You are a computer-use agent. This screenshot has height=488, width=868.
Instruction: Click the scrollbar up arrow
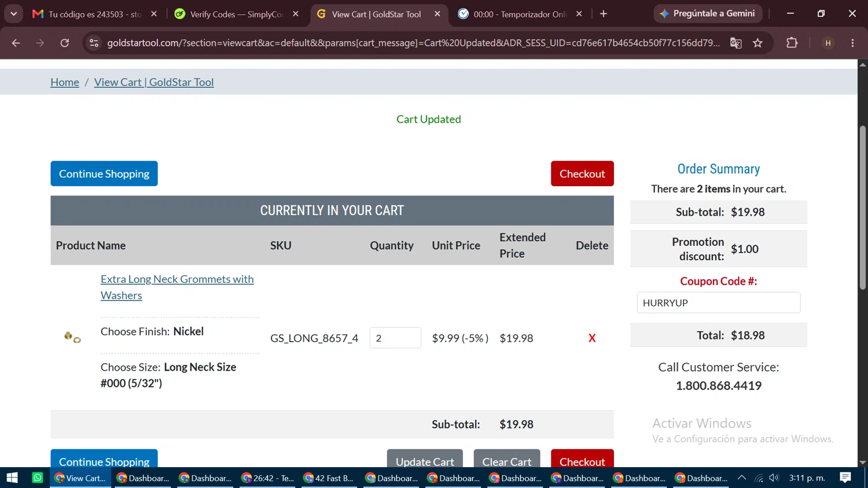click(863, 65)
